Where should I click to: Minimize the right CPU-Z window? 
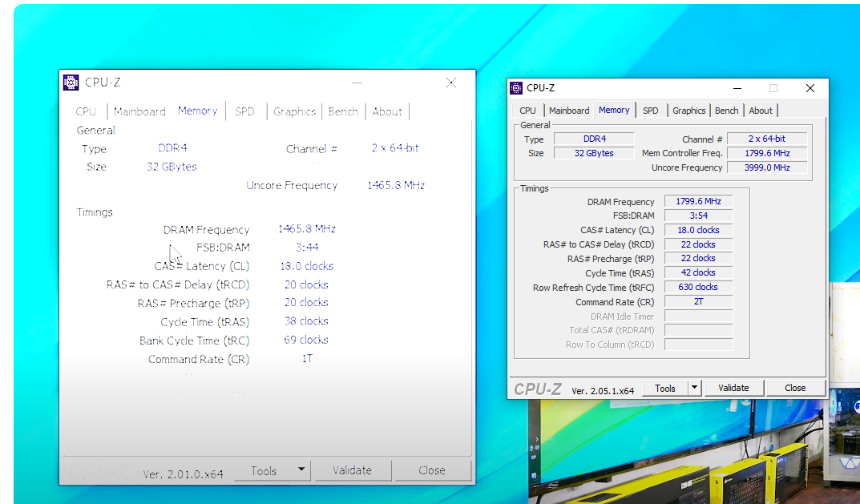737,88
